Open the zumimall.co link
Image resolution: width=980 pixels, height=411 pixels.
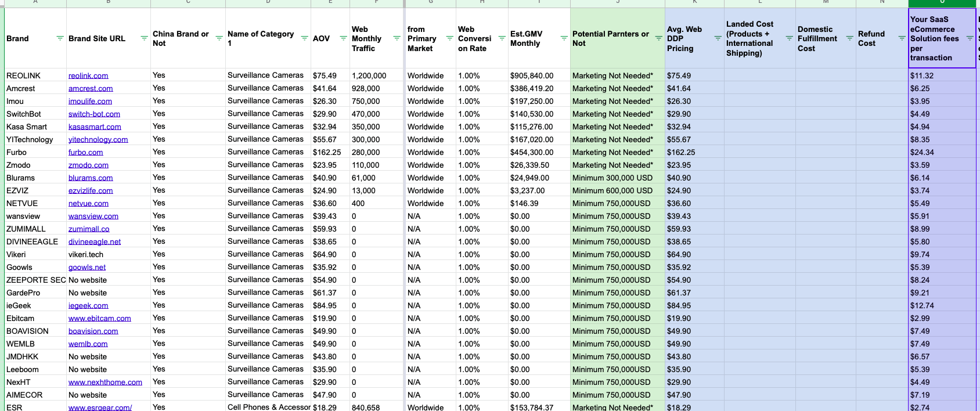(x=89, y=229)
